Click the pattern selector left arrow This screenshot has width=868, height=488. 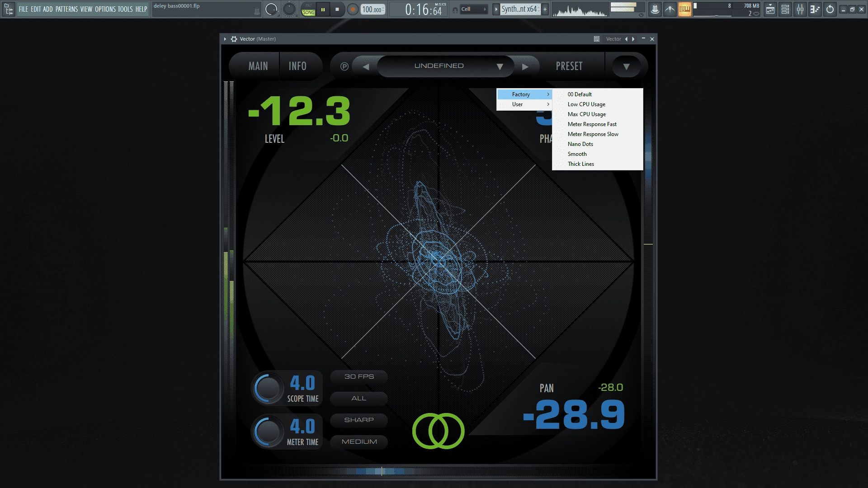(496, 9)
